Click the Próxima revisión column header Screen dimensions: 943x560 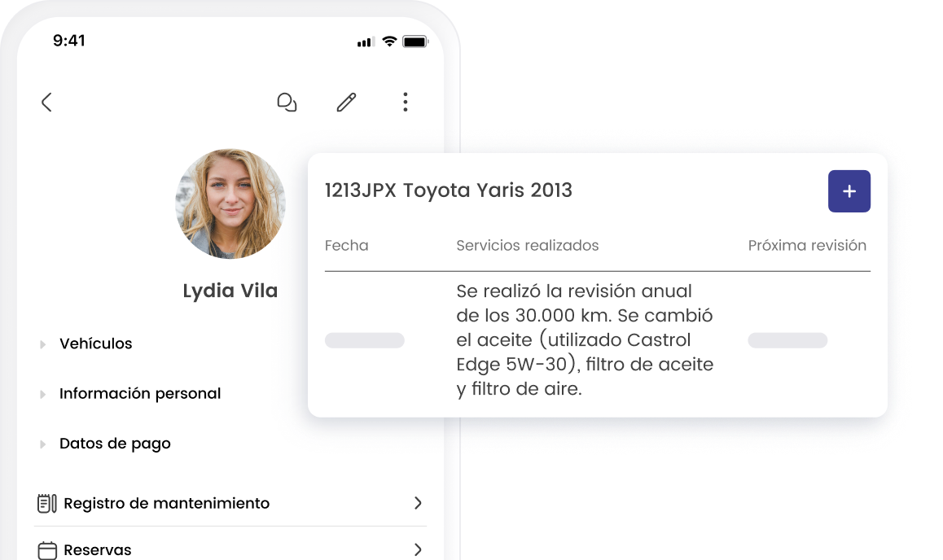click(807, 245)
